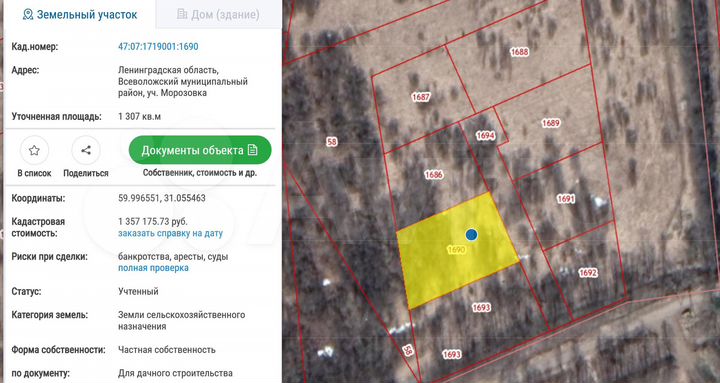720x383 pixels.
Task: Open the Дом (здание) tab
Action: 219,14
